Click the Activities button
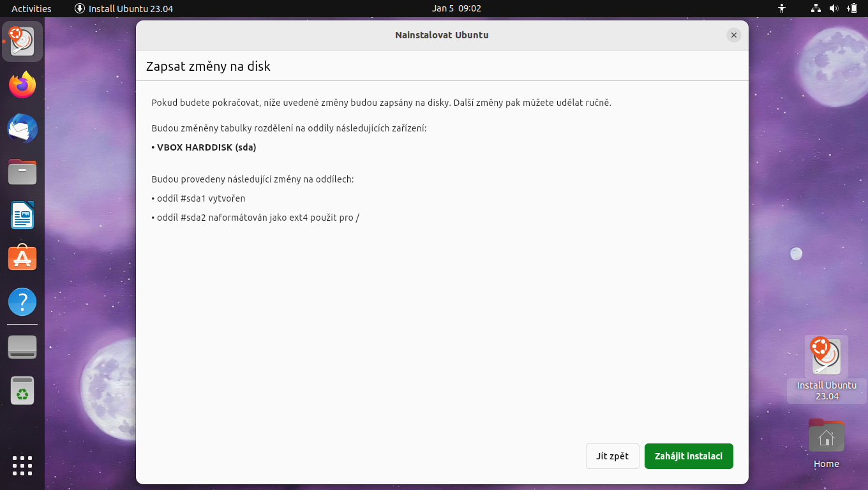 (31, 8)
